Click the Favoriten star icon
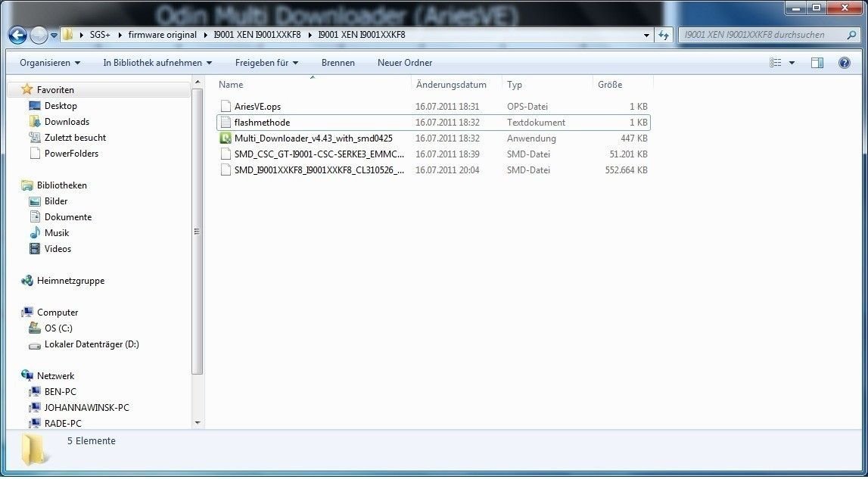Viewport: 868px width, 479px height. (26, 89)
